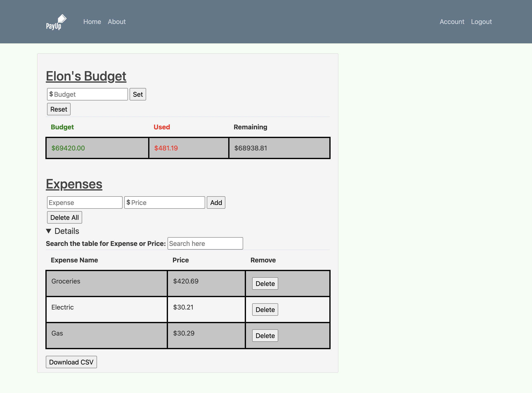Download the expenses as CSV
Viewport: 532px width, 393px height.
click(x=71, y=362)
